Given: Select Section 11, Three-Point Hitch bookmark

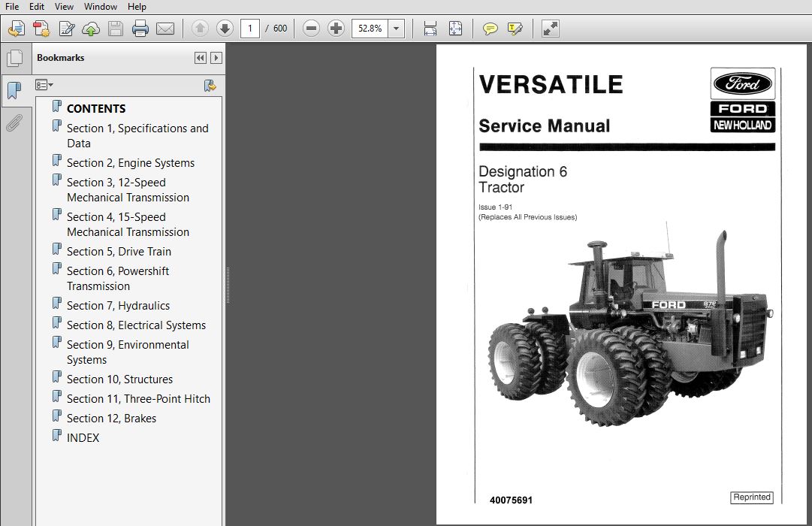Looking at the screenshot, I should coord(138,399).
